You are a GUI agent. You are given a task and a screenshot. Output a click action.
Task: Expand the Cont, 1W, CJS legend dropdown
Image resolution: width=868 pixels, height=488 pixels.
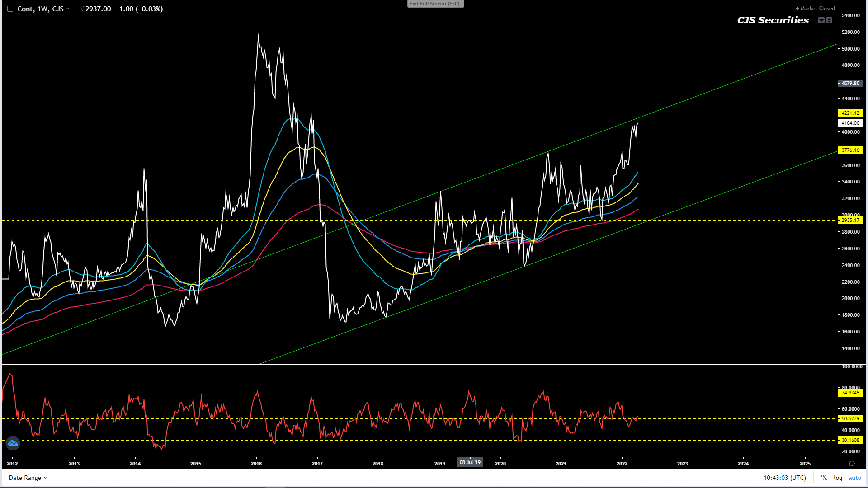click(x=67, y=9)
